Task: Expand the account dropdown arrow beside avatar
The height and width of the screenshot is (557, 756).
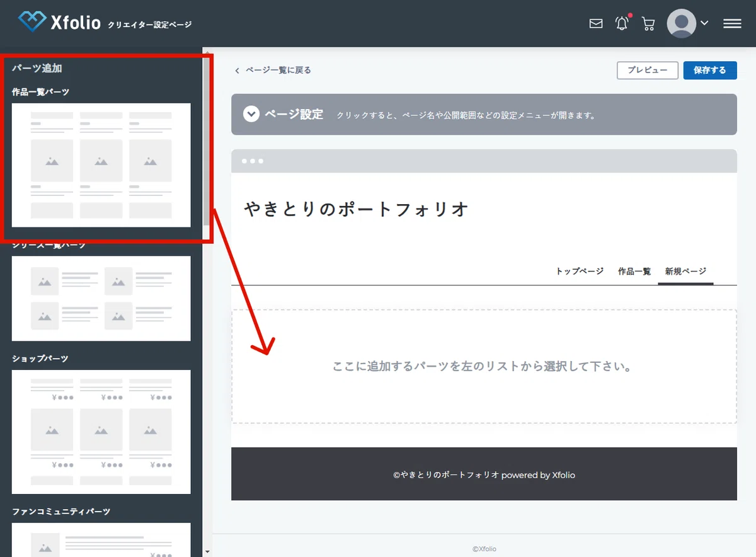Action: point(704,23)
